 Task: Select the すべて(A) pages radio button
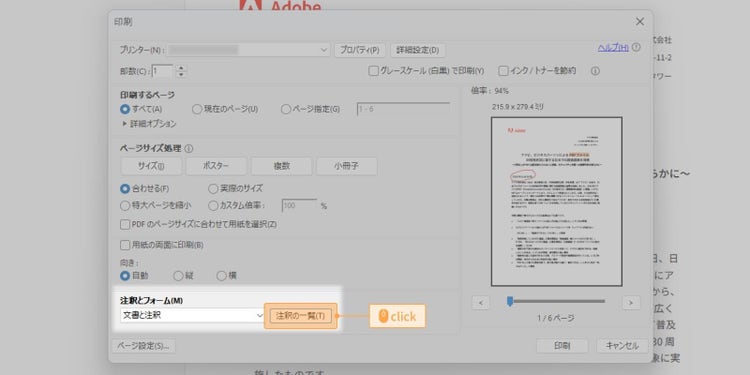pos(125,109)
